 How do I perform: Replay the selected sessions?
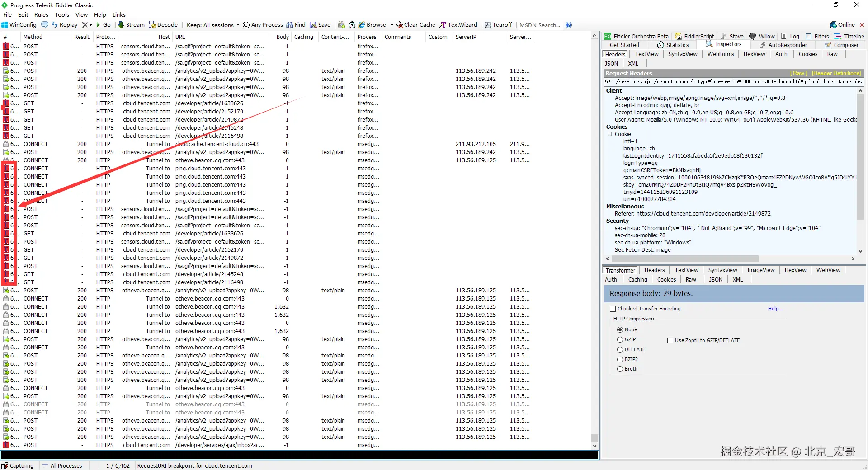65,25
